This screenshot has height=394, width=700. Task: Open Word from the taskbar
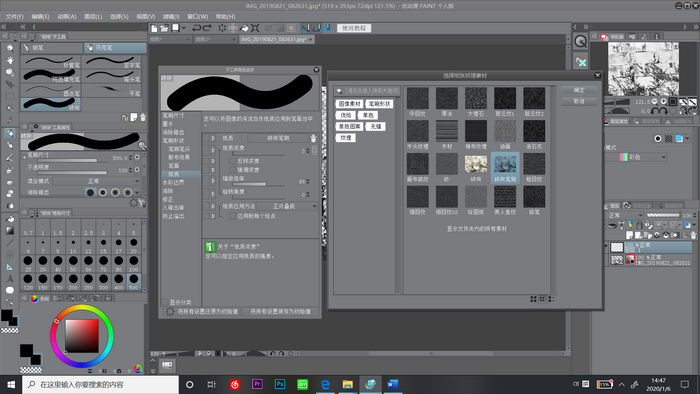coord(393,384)
